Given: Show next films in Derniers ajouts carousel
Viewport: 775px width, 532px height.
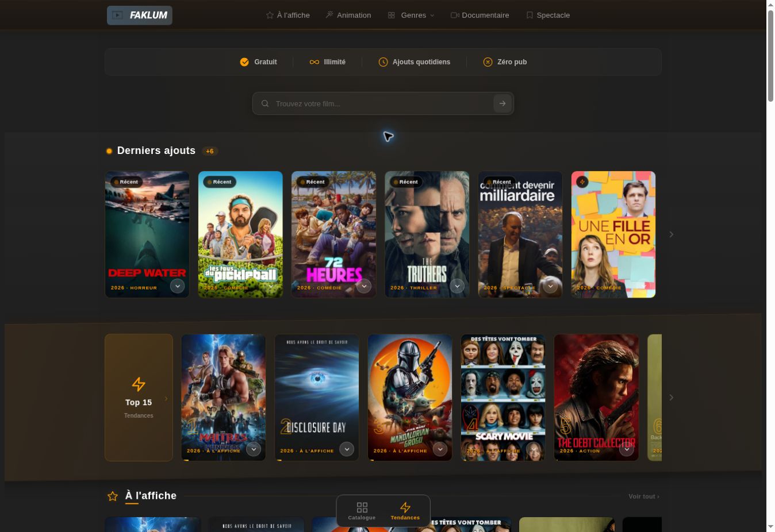Looking at the screenshot, I should tap(671, 234).
